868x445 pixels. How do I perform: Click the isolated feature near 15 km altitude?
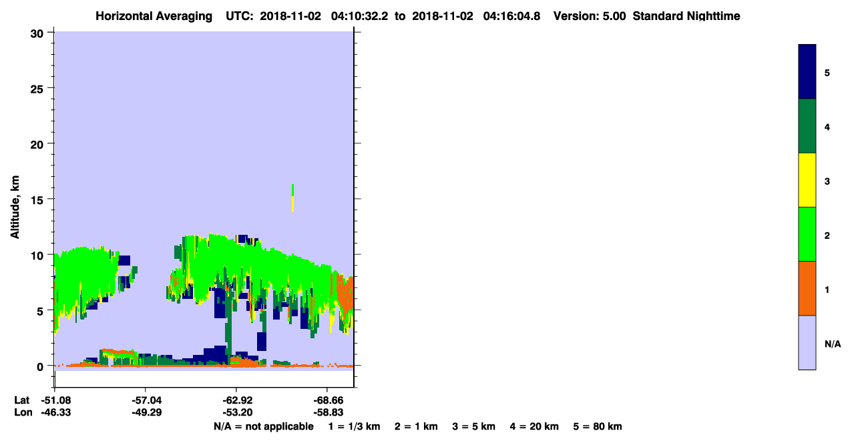pyautogui.click(x=292, y=197)
